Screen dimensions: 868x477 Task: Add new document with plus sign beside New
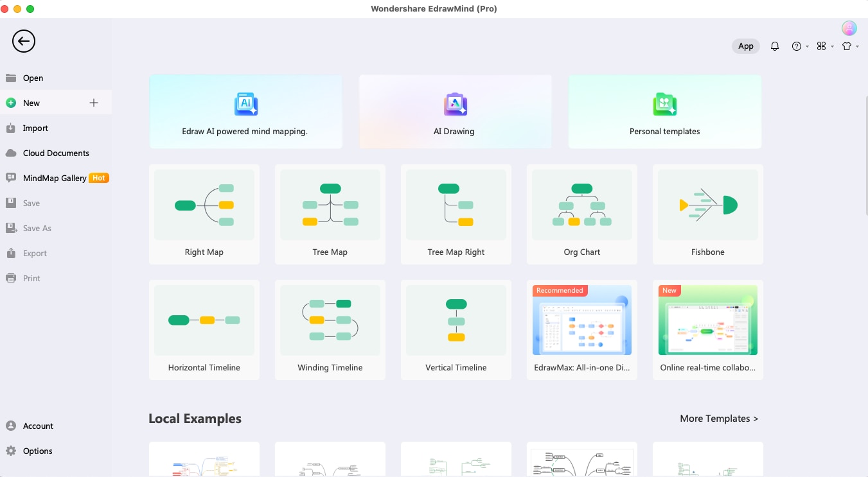(x=94, y=103)
